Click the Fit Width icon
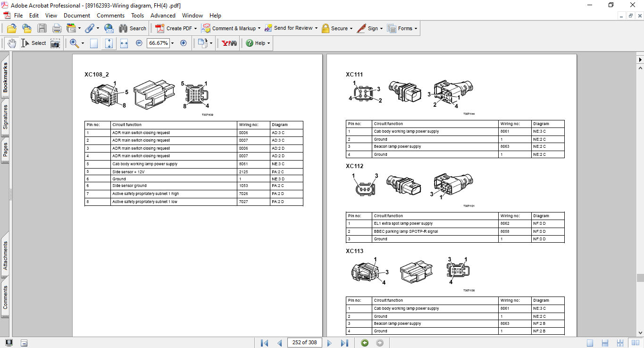The height and width of the screenshot is (348, 644). point(124,43)
